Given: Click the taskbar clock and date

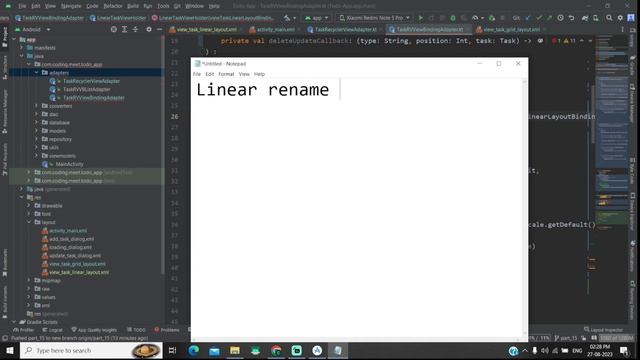Looking at the screenshot, I should [600, 350].
